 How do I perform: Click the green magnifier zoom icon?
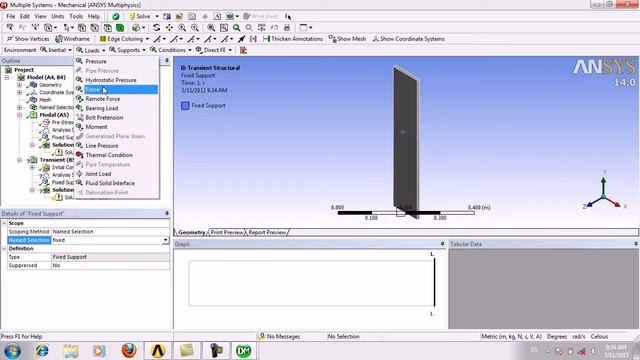(236, 27)
